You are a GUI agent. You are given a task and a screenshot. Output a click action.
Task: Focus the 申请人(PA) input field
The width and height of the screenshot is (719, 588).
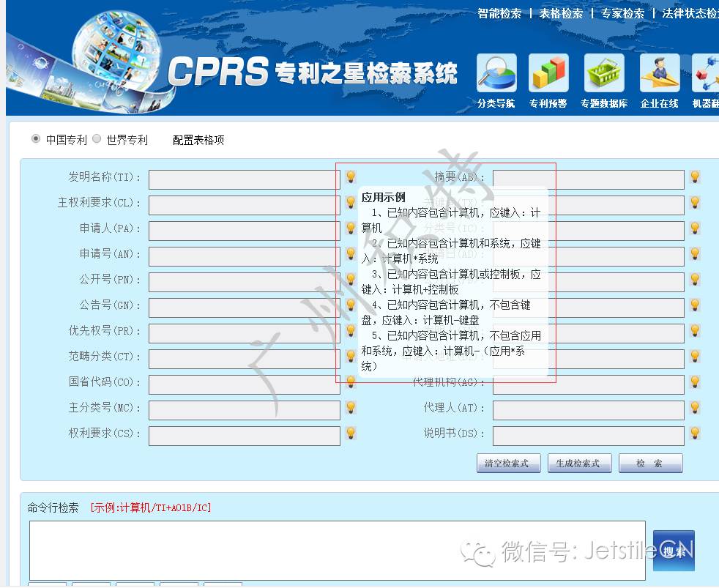(245, 231)
